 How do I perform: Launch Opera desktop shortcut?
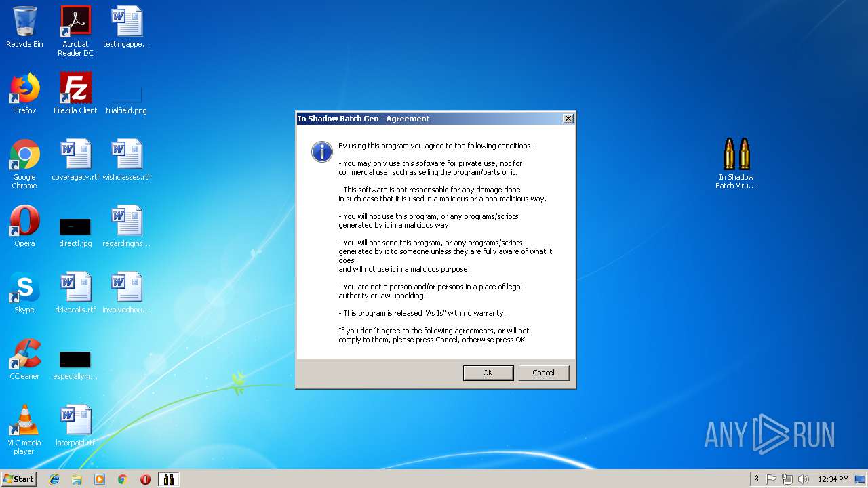point(24,226)
